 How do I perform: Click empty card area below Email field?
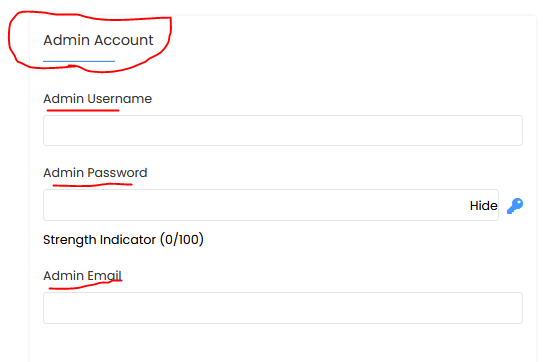tap(283, 343)
